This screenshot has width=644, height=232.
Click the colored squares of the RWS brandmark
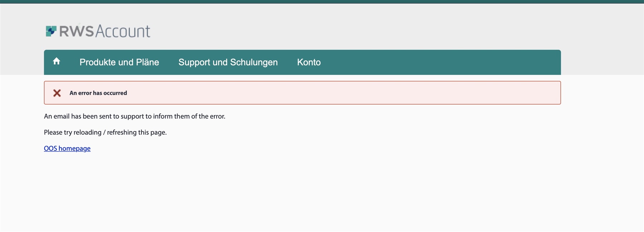point(51,30)
